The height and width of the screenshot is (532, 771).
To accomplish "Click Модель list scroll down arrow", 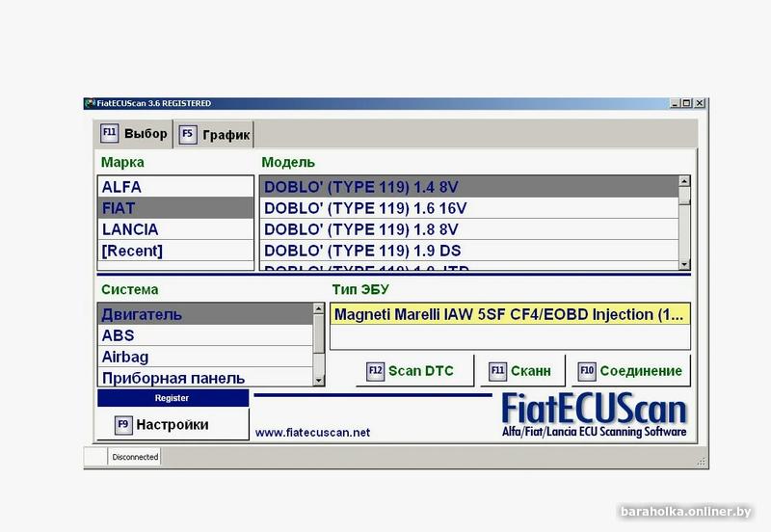I will click(684, 264).
